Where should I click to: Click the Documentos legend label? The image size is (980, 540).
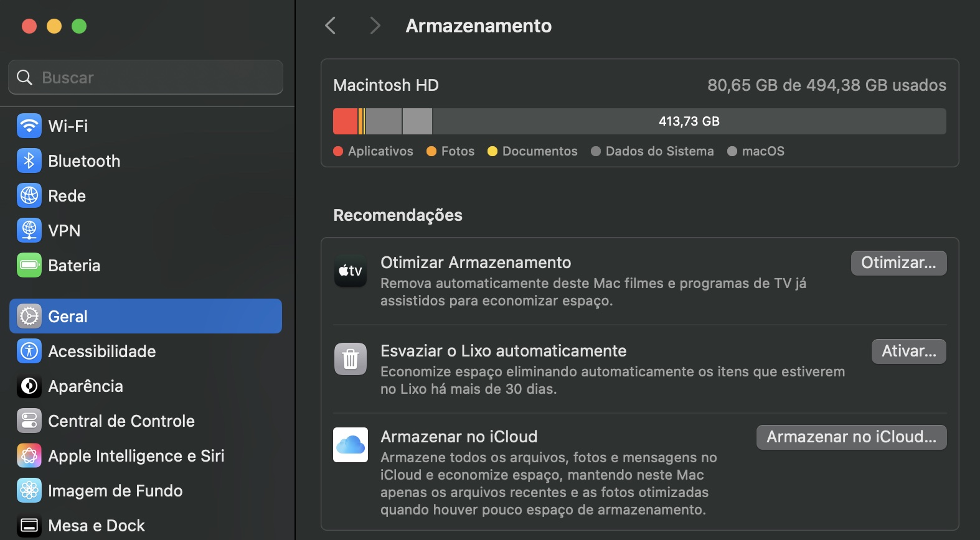[540, 151]
